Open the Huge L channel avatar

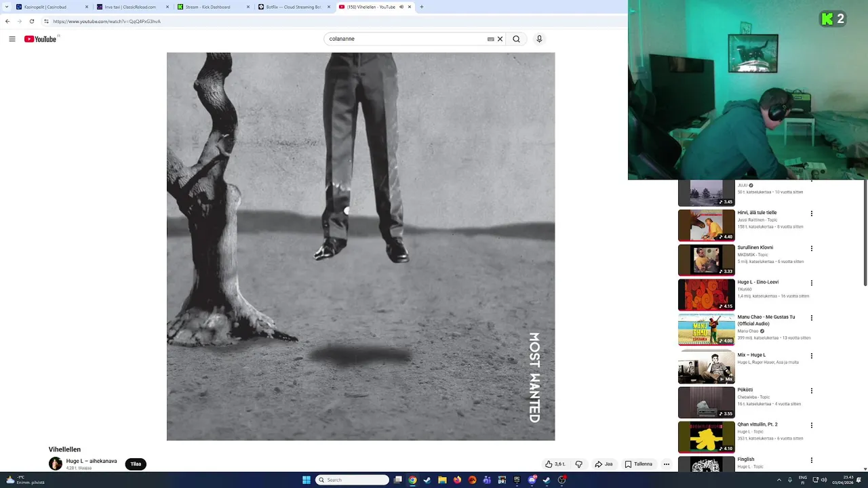[56, 464]
